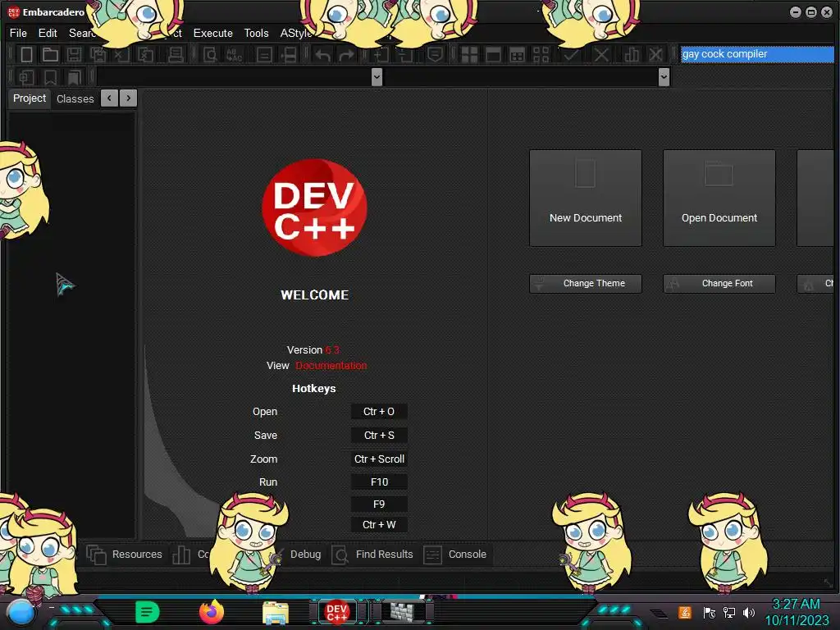Click the Run window toolbar icon
This screenshot has width=840, height=630.
click(x=493, y=54)
